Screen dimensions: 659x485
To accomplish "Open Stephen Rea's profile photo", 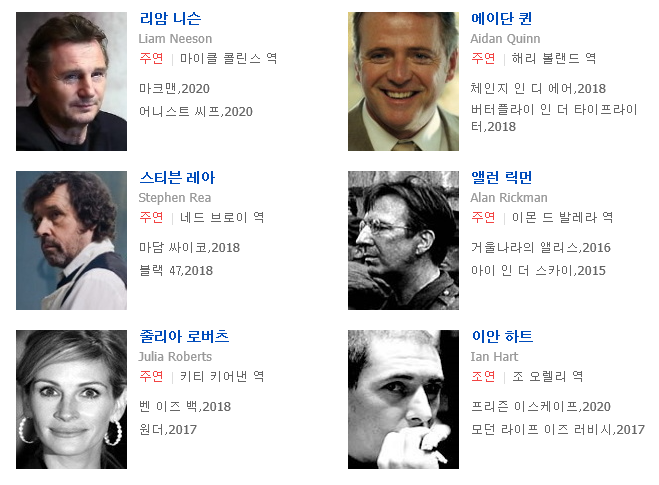I will click(x=71, y=240).
